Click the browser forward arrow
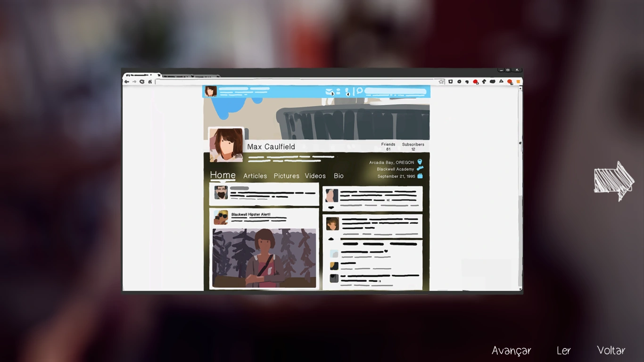 point(134,82)
